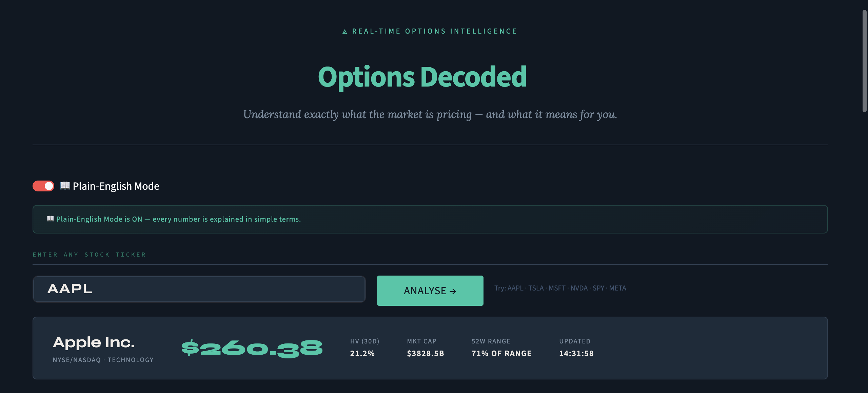868x393 pixels.
Task: Click the Apple Inc. company name
Action: [94, 342]
